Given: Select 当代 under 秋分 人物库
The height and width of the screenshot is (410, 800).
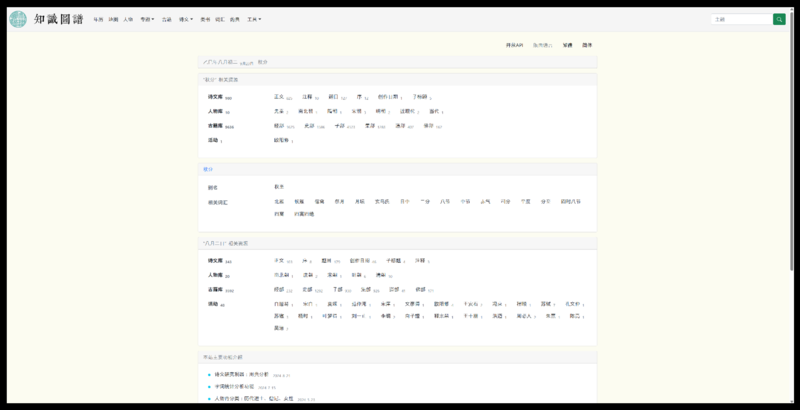Looking at the screenshot, I should pos(434,111).
